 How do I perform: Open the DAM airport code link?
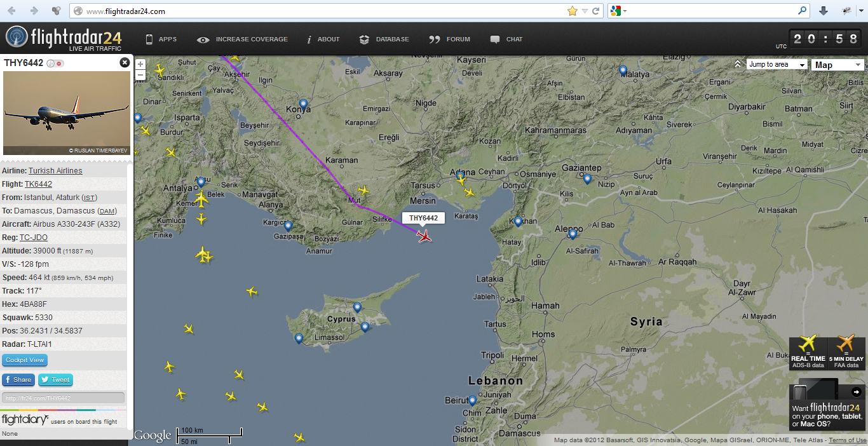coord(107,211)
